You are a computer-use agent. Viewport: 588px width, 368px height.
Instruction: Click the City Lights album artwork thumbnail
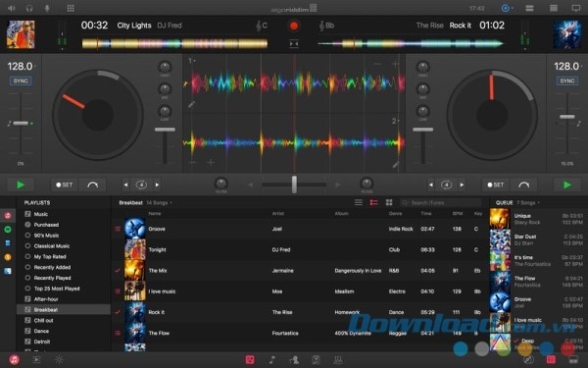[21, 34]
